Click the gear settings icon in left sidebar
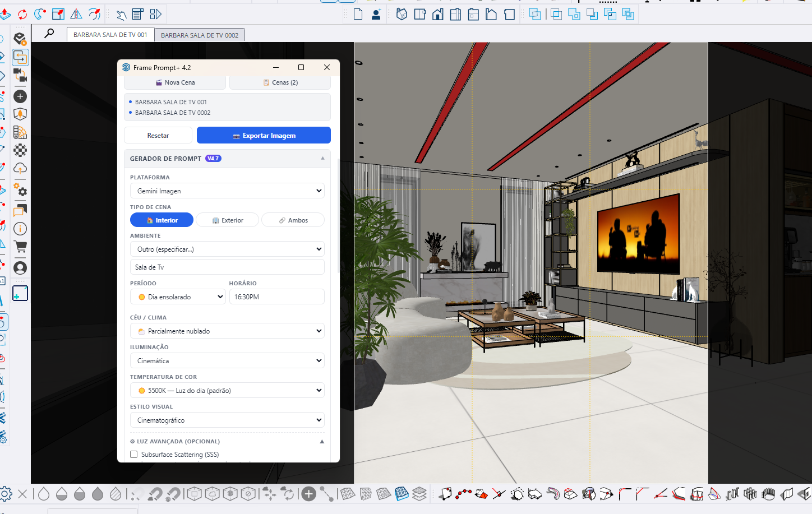 (20, 189)
